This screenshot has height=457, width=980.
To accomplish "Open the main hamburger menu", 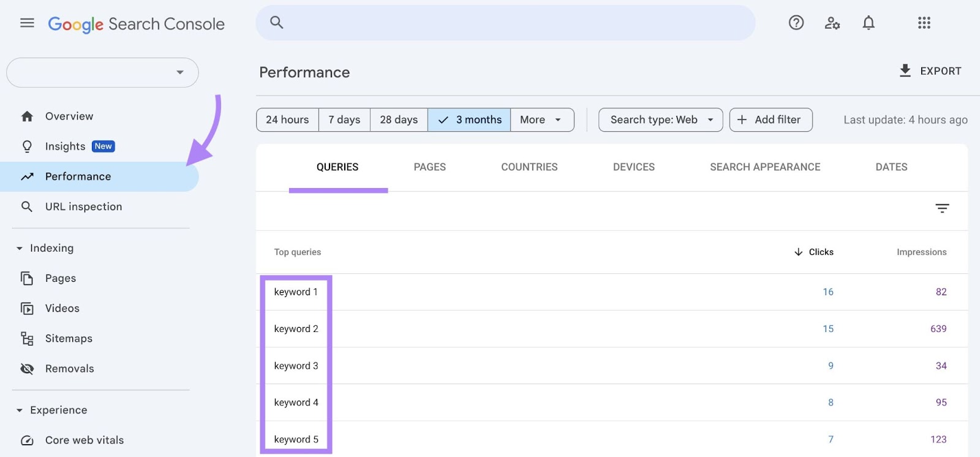I will coord(27,23).
